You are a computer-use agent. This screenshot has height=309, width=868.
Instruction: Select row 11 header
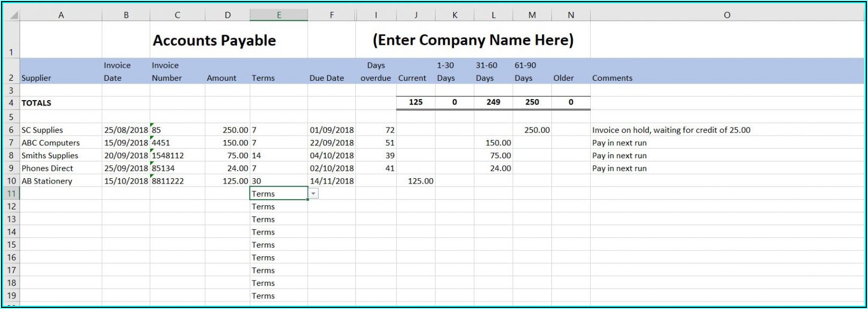(12, 194)
